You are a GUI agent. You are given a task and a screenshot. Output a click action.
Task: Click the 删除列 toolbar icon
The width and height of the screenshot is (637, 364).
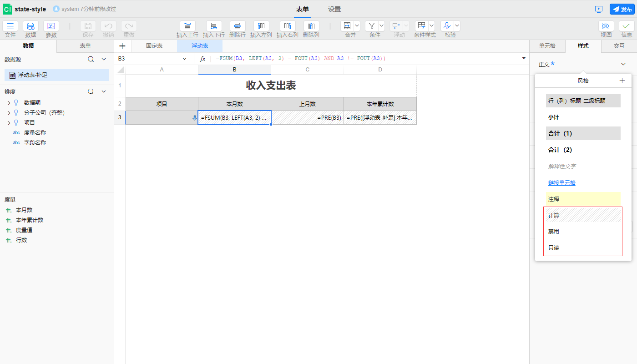311,26
